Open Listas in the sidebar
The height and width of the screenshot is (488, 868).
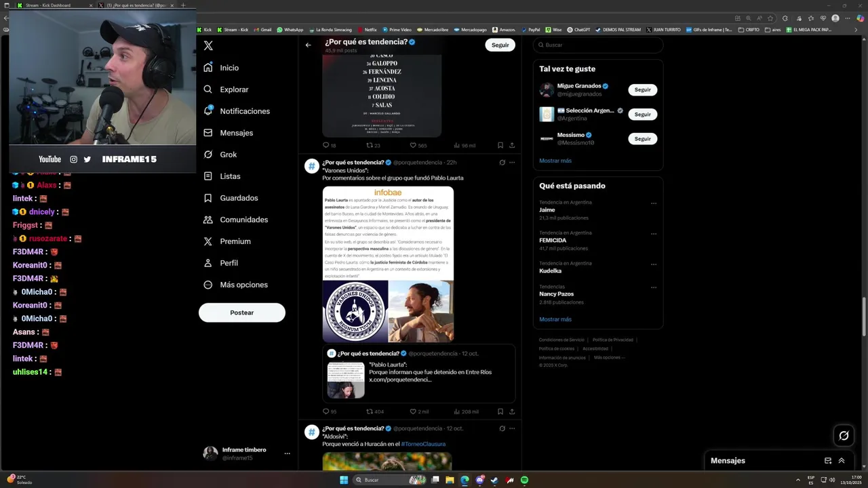click(222, 176)
